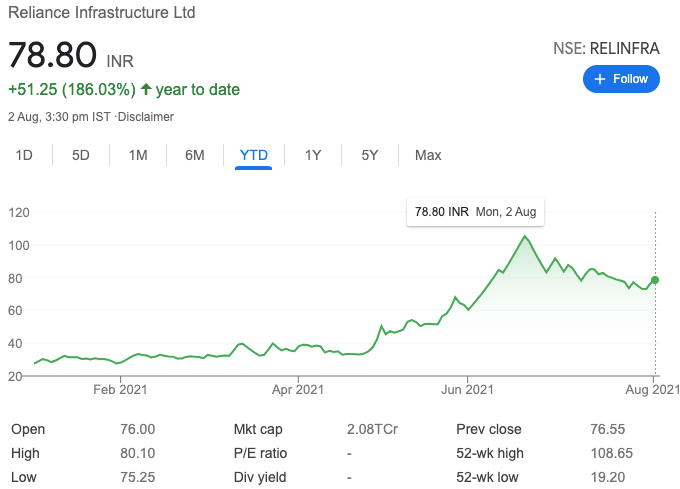Open the Disclaimer link
The image size is (680, 489).
(146, 117)
